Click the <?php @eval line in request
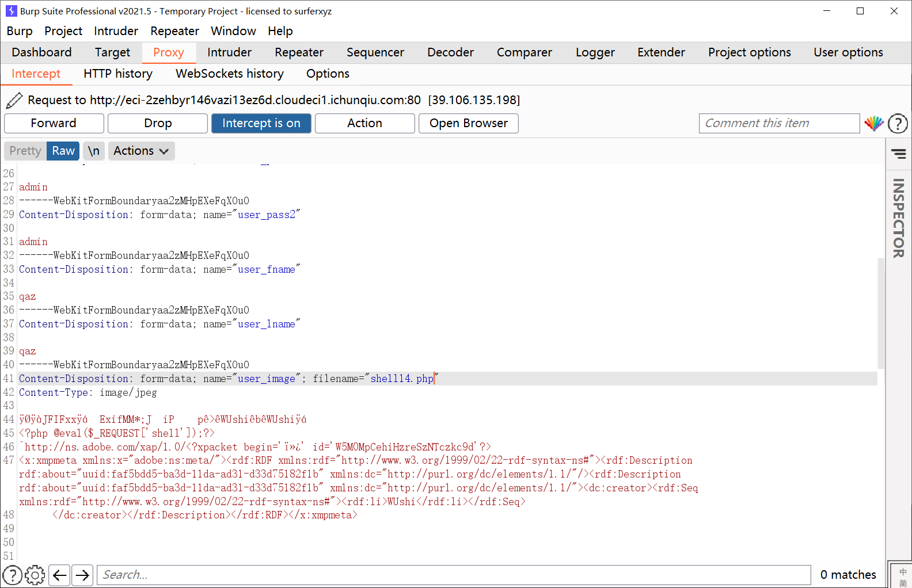This screenshot has height=588, width=912. point(117,433)
